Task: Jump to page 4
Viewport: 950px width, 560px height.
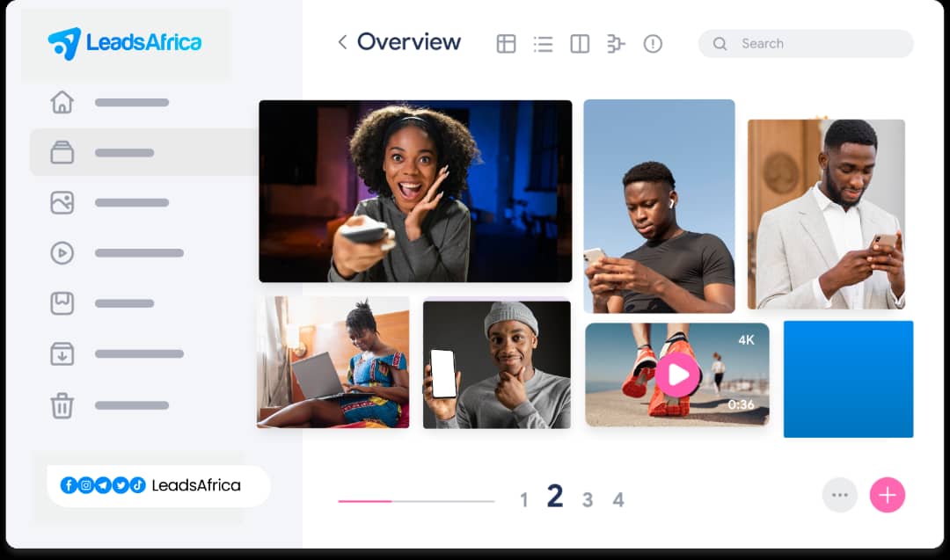Action: point(618,500)
